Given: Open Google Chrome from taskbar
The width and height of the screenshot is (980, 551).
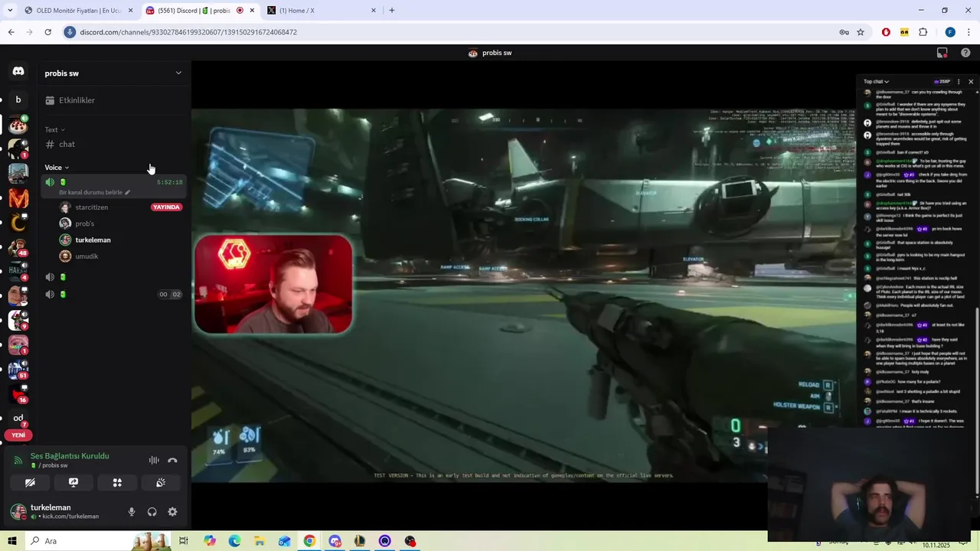Looking at the screenshot, I should 309,541.
